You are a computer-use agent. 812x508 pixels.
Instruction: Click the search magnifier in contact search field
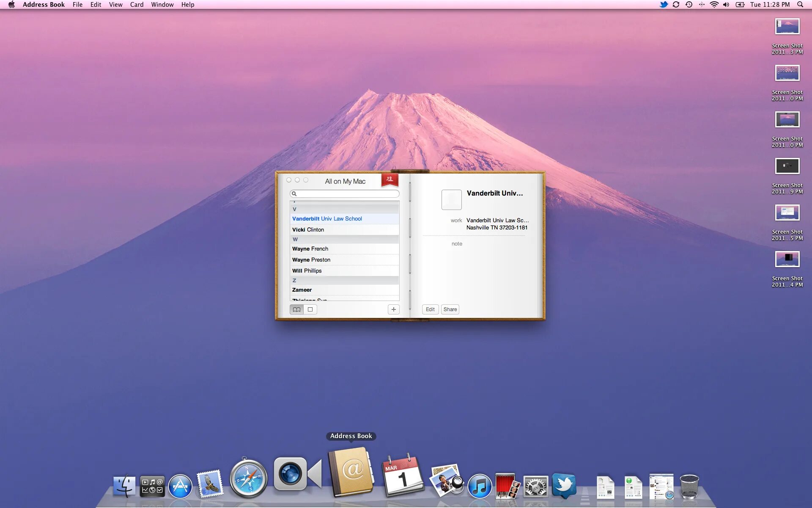294,194
